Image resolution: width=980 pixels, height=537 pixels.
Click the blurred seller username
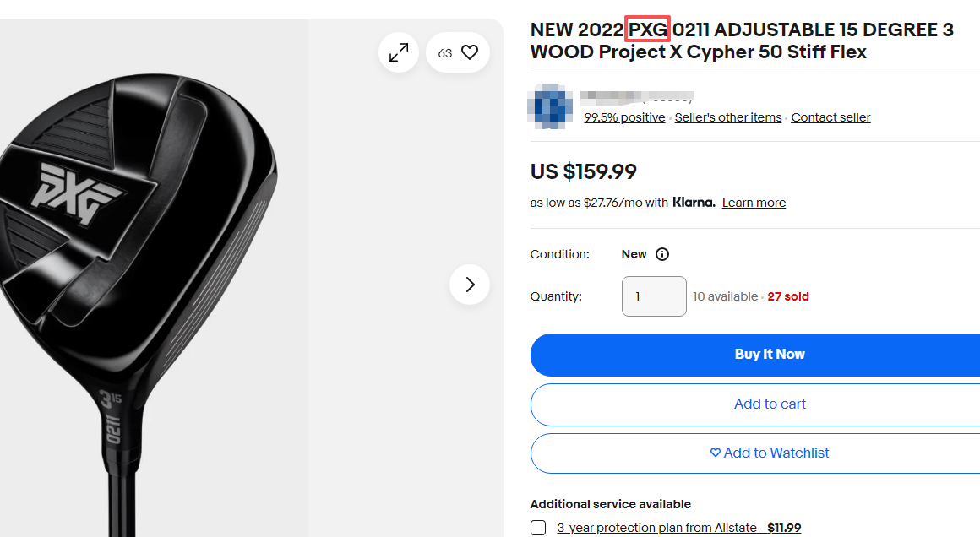pyautogui.click(x=637, y=96)
